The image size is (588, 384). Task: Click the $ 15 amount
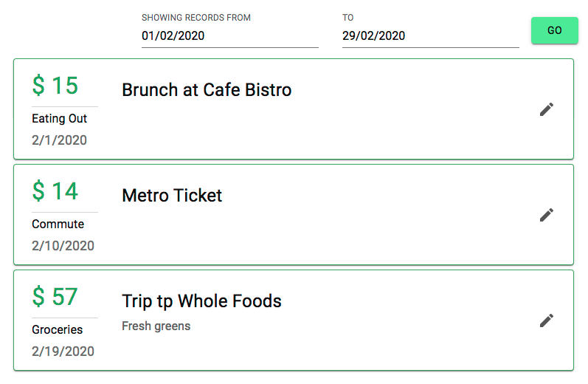tap(55, 86)
